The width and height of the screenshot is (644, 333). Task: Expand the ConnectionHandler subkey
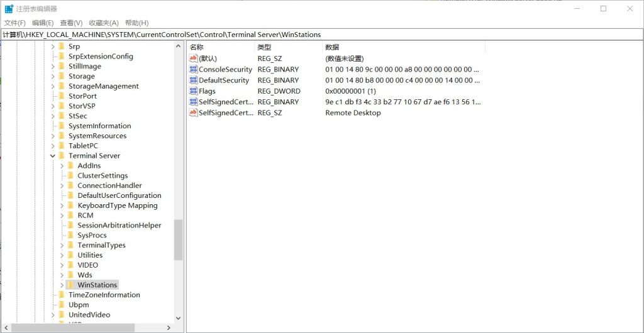click(62, 185)
